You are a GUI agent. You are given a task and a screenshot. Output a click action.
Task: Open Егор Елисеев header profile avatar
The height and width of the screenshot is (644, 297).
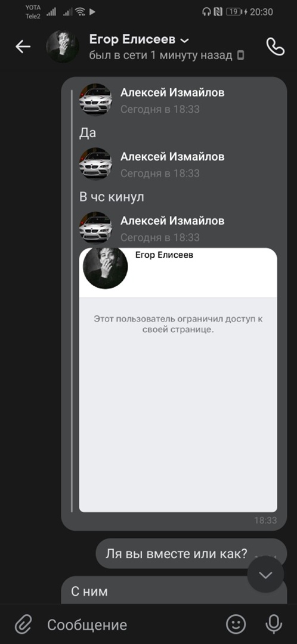pyautogui.click(x=63, y=47)
